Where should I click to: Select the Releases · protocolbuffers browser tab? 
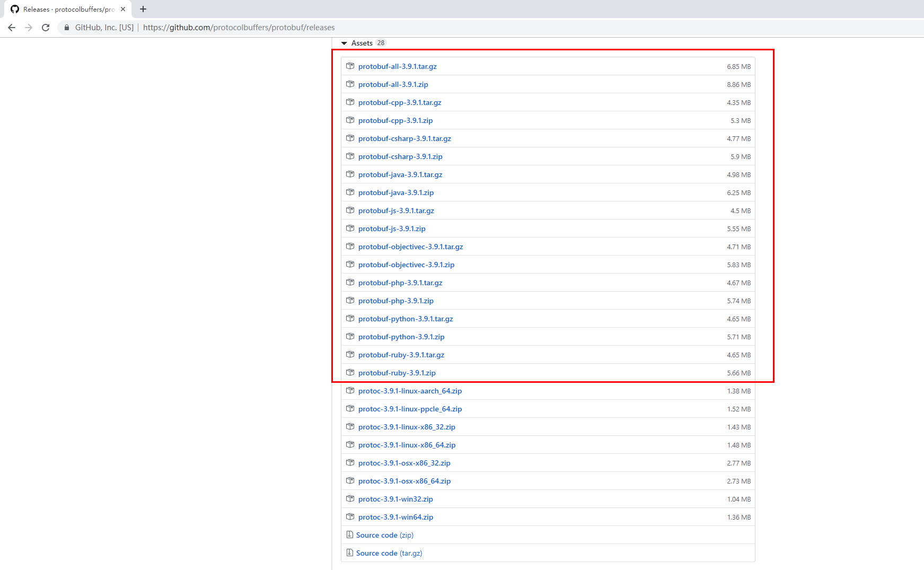pos(69,9)
